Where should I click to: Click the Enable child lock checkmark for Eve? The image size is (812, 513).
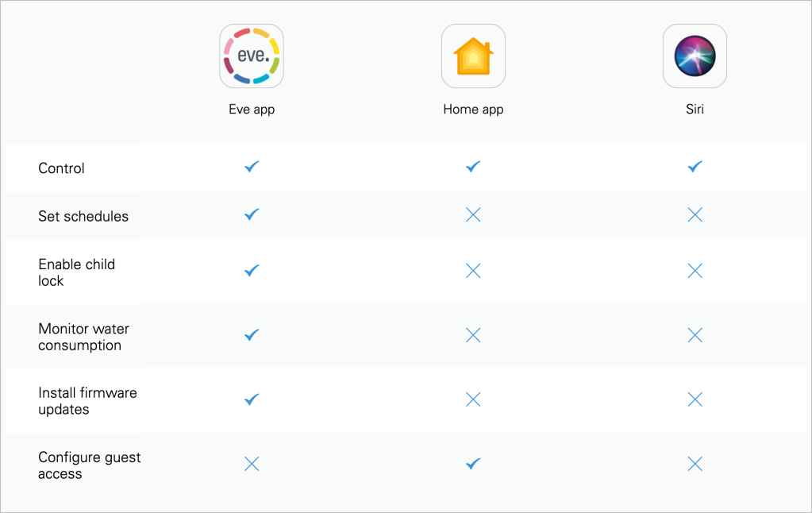point(252,271)
